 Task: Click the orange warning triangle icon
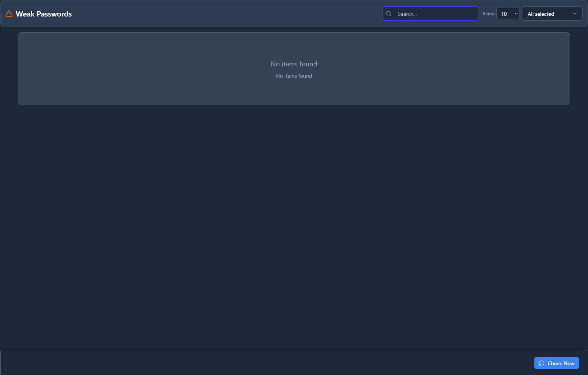pyautogui.click(x=9, y=14)
